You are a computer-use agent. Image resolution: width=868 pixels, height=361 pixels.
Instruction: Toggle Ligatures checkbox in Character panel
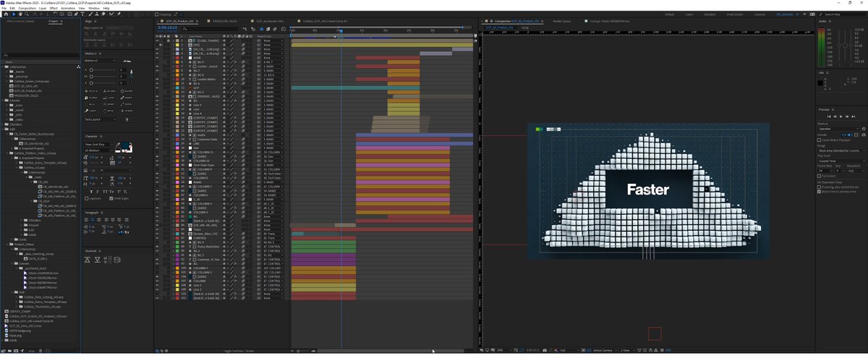click(86, 198)
